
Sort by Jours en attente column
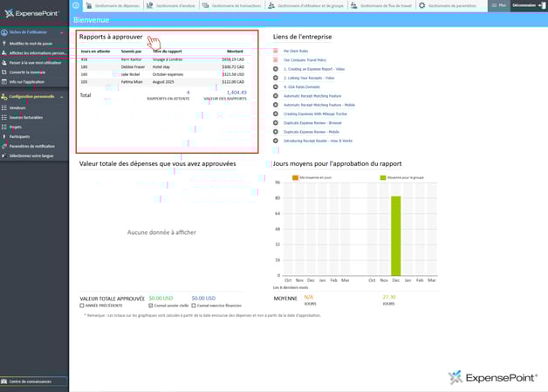pos(95,52)
